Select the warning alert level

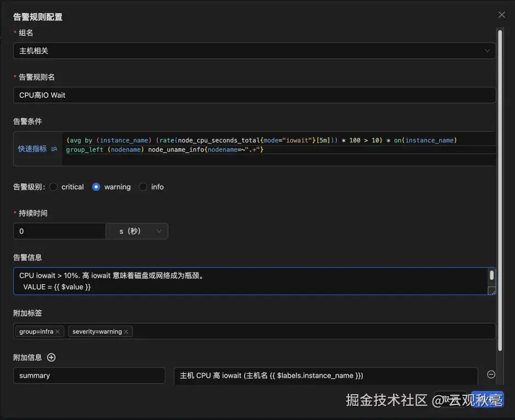[96, 187]
